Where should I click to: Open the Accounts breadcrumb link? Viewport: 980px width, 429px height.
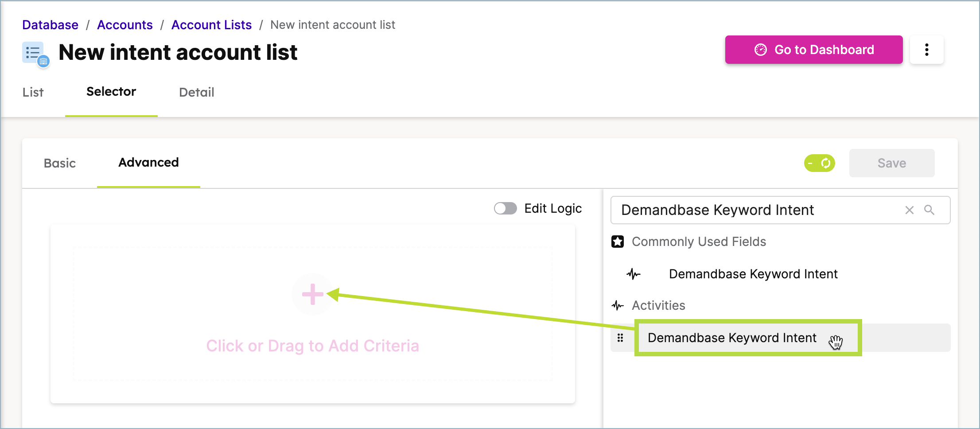125,25
